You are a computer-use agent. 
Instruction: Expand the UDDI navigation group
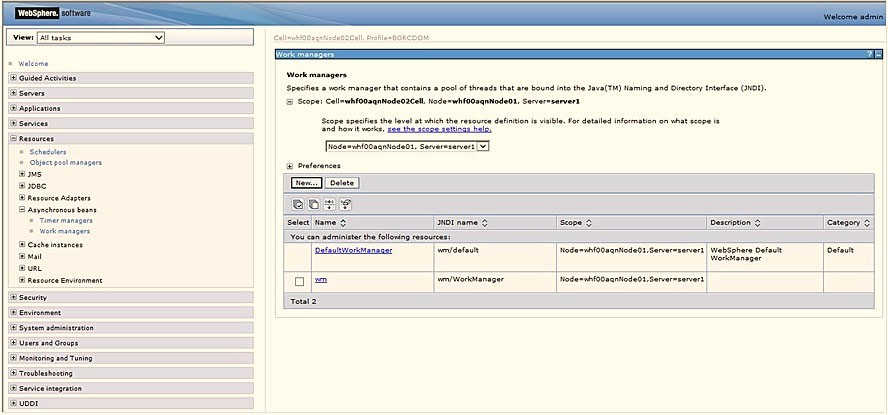(14, 404)
